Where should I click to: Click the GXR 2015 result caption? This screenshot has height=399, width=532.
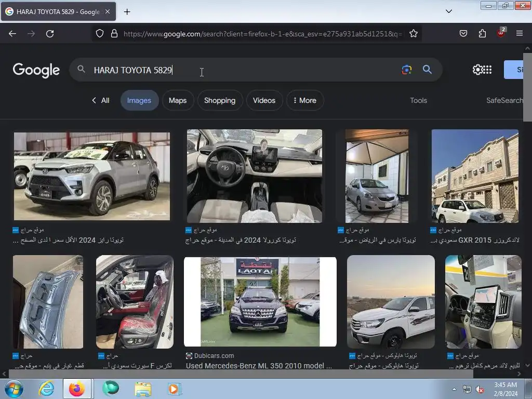(x=475, y=240)
